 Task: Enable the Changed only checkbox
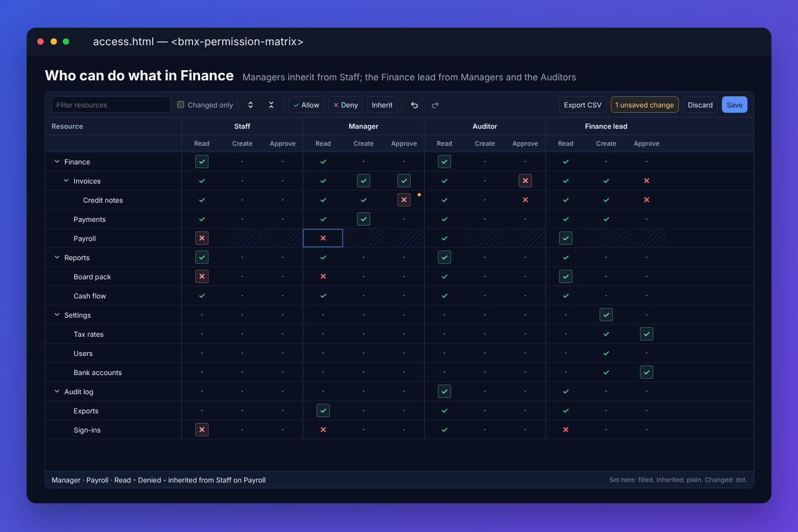(181, 105)
